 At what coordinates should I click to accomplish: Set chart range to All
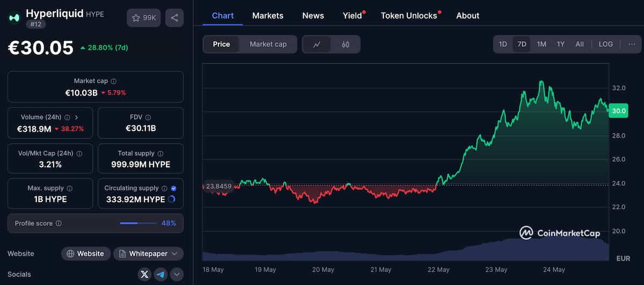click(580, 44)
